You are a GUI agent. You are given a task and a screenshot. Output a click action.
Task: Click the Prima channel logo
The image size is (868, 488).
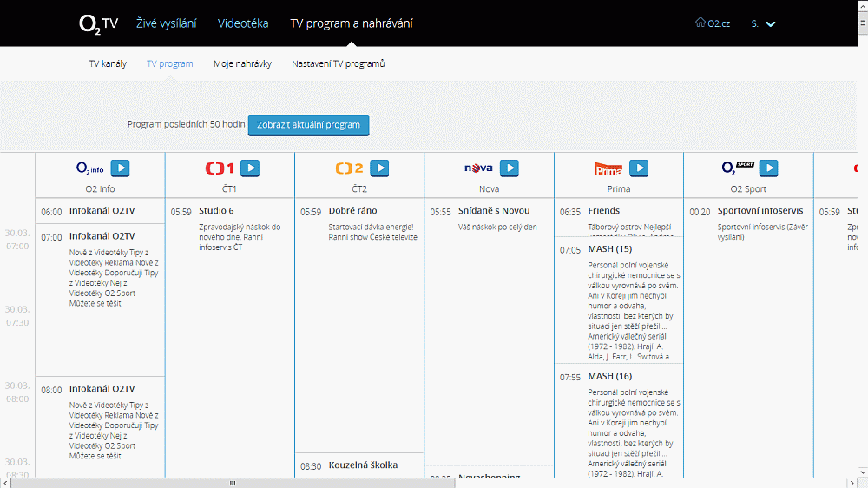(x=608, y=168)
